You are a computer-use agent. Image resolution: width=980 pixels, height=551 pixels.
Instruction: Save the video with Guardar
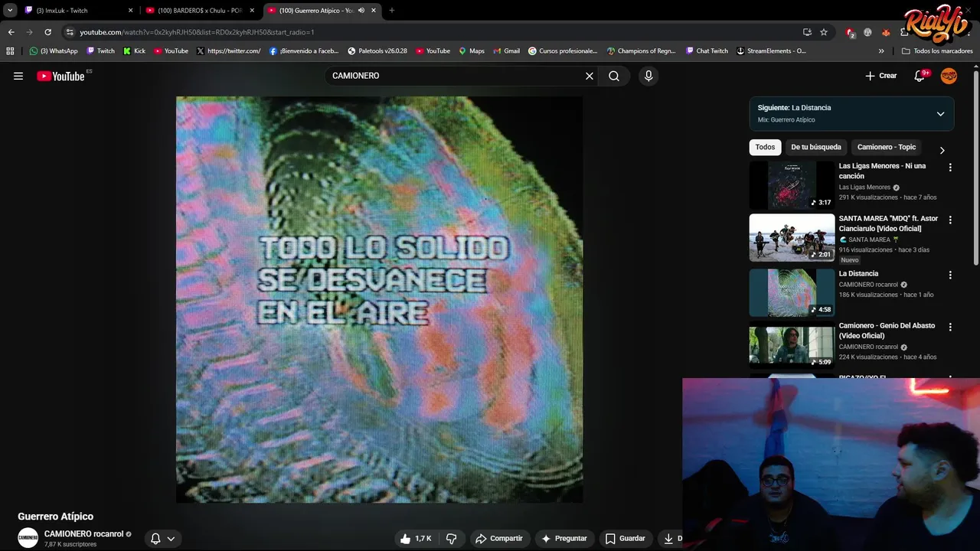pos(625,539)
